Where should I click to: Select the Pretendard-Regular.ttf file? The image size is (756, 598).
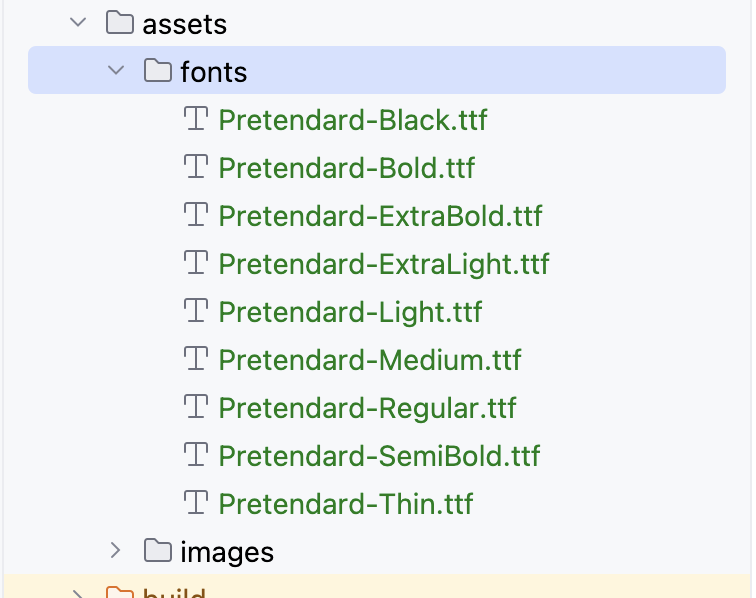(x=367, y=407)
